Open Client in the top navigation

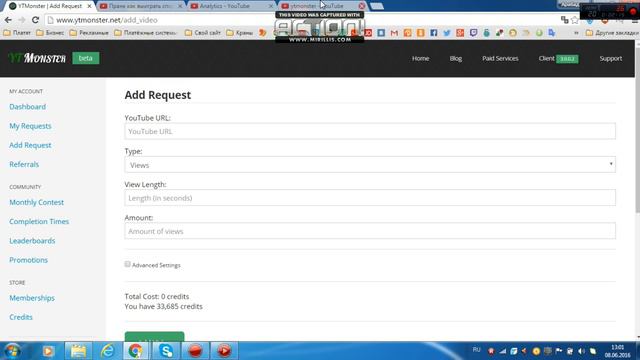[558, 58]
